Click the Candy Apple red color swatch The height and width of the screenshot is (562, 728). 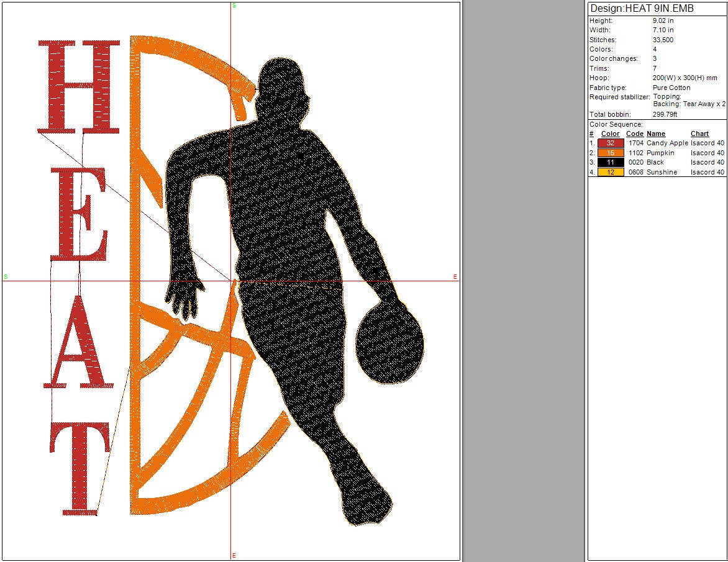click(x=610, y=143)
